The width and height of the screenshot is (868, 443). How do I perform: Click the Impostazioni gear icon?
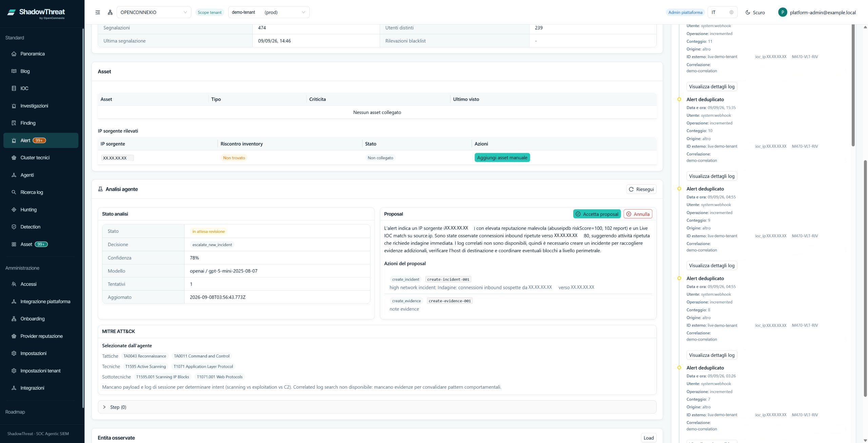coord(14,353)
